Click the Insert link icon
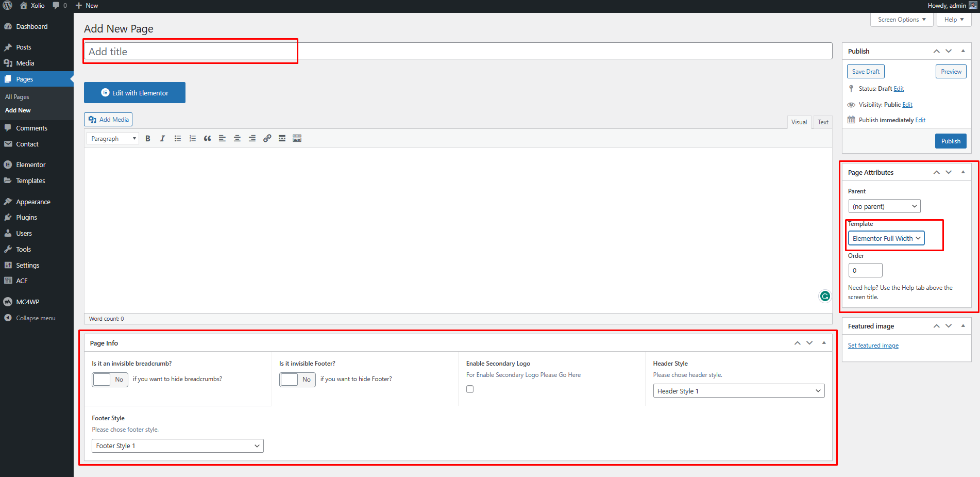Screen dimensions: 980x477 (x=267, y=139)
